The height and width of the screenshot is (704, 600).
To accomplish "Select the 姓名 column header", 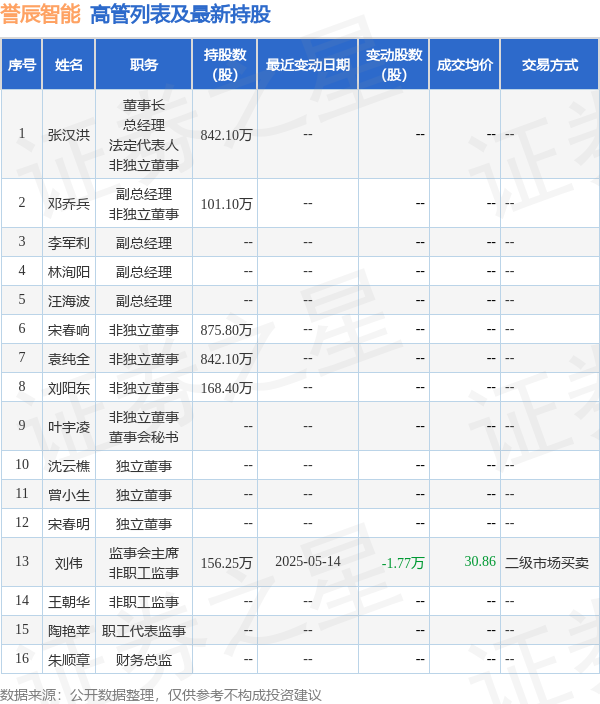I will [69, 65].
